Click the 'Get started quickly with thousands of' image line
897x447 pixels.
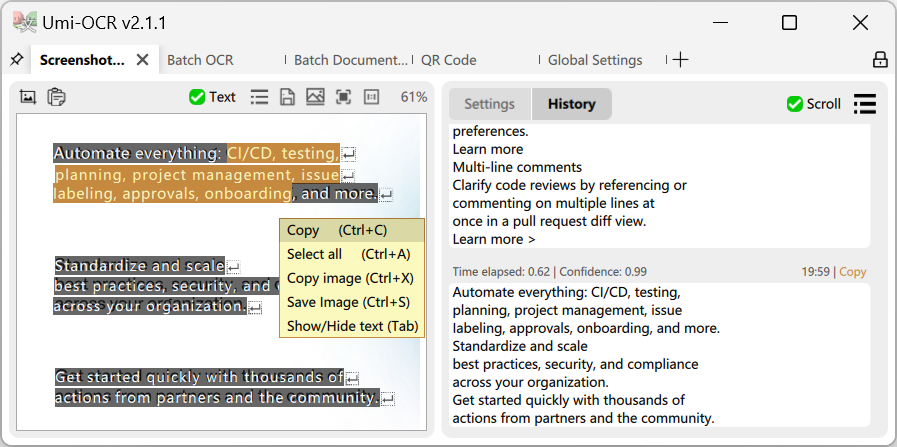pos(199,377)
